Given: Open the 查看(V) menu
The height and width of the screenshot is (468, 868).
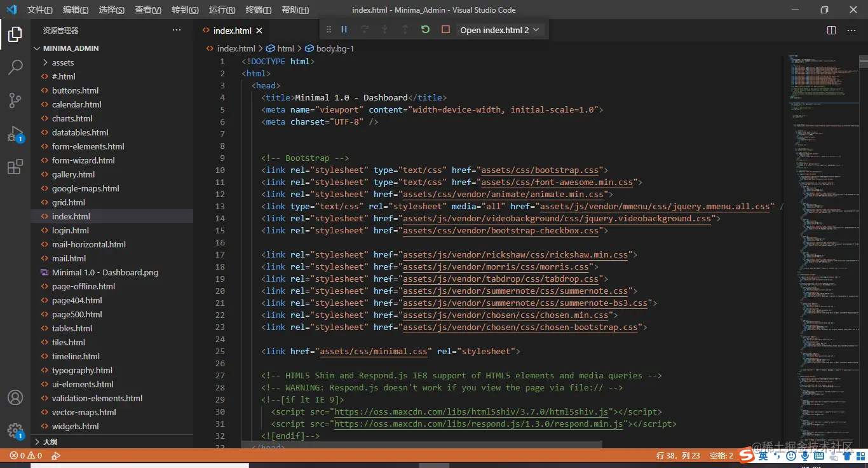Looking at the screenshot, I should coord(148,10).
